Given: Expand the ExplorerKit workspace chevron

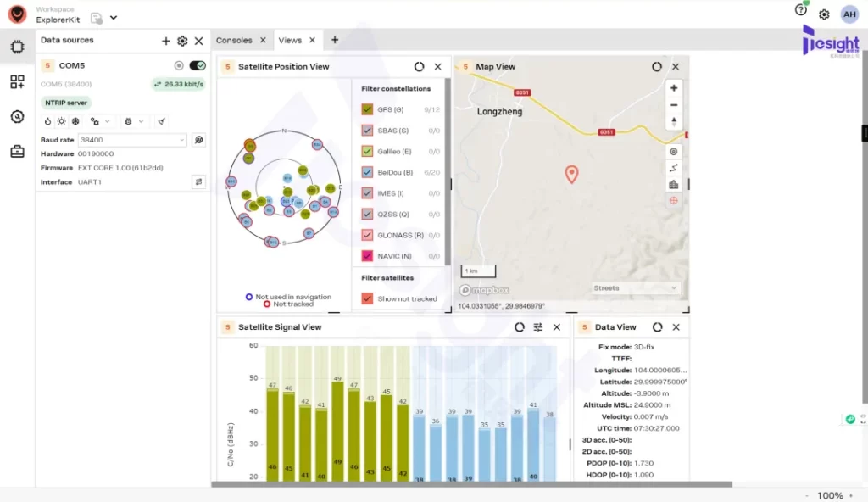Looking at the screenshot, I should [x=114, y=18].
